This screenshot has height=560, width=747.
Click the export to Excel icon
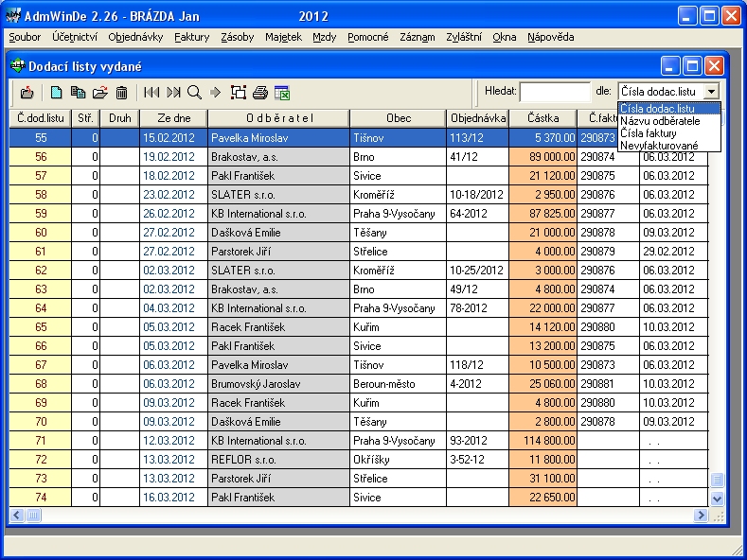pyautogui.click(x=282, y=93)
